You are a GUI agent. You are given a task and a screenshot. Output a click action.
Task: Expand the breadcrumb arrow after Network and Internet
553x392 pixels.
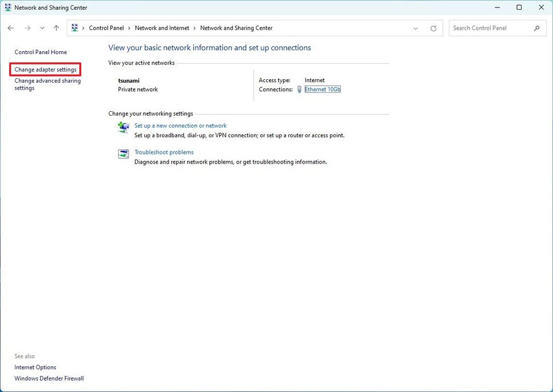(x=196, y=27)
